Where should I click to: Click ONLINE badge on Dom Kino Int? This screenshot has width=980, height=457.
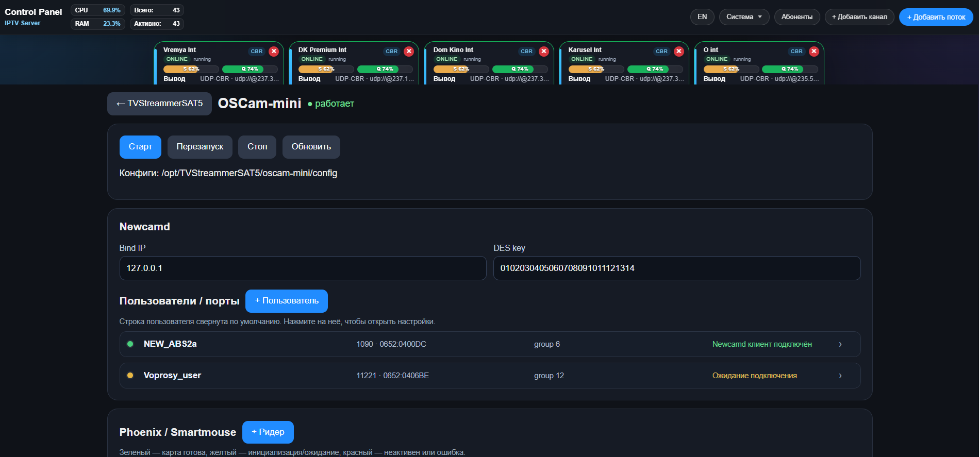(x=447, y=59)
